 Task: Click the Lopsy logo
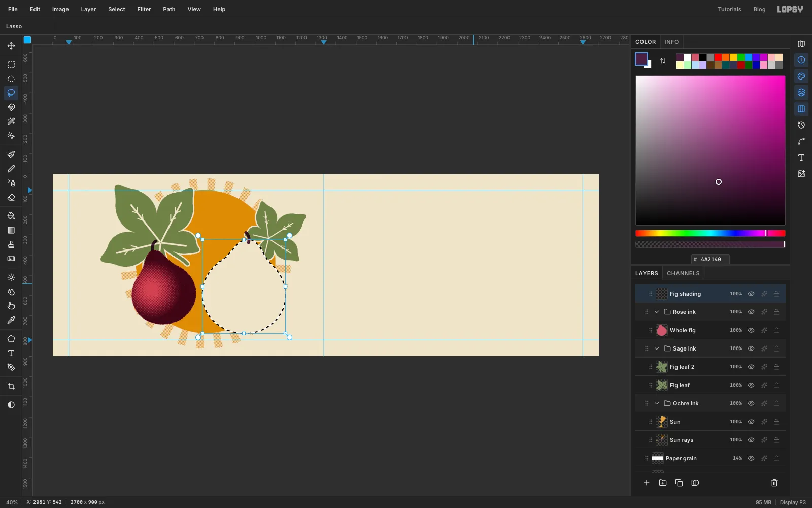click(x=790, y=9)
